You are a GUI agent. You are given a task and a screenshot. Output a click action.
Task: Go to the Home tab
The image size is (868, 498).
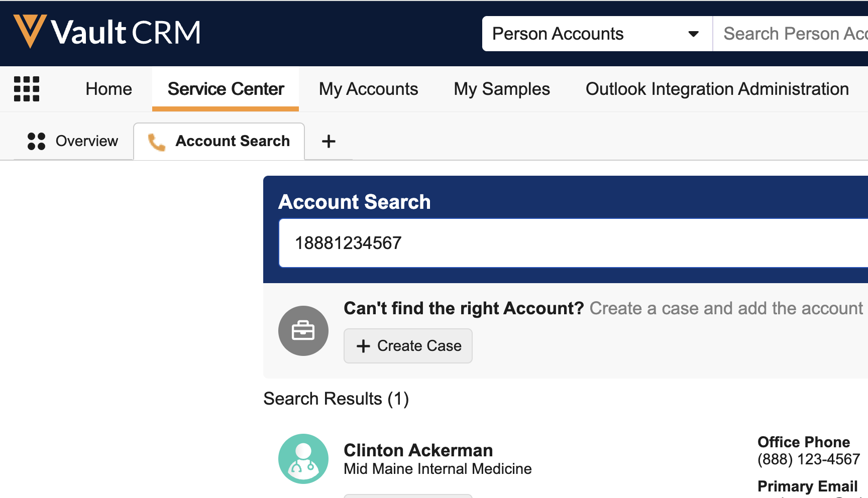pyautogui.click(x=108, y=89)
